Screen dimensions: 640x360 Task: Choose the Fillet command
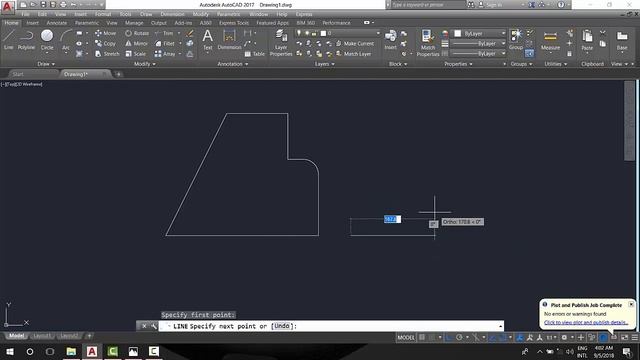pyautogui.click(x=165, y=43)
